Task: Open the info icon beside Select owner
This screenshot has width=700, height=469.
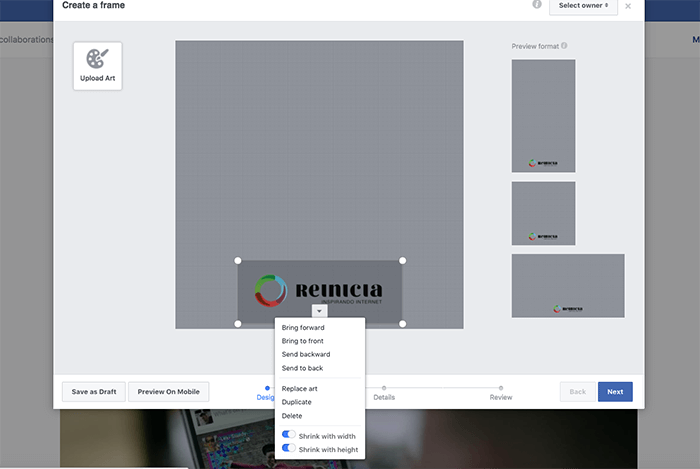Action: pos(537,4)
